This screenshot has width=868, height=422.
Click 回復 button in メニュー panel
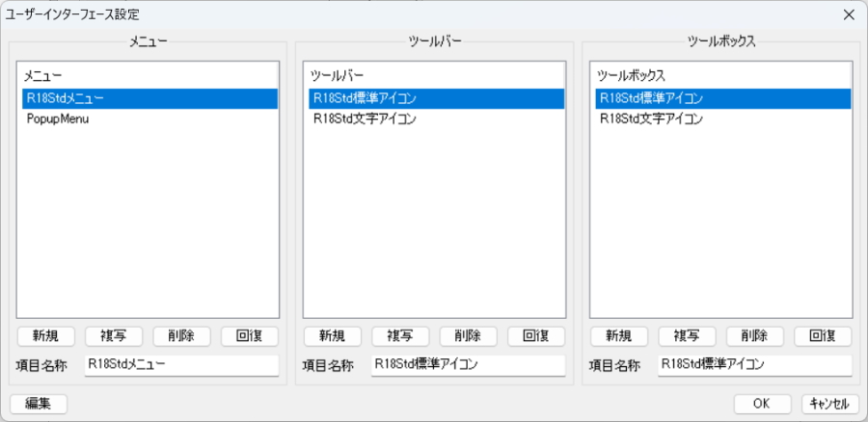coord(250,336)
